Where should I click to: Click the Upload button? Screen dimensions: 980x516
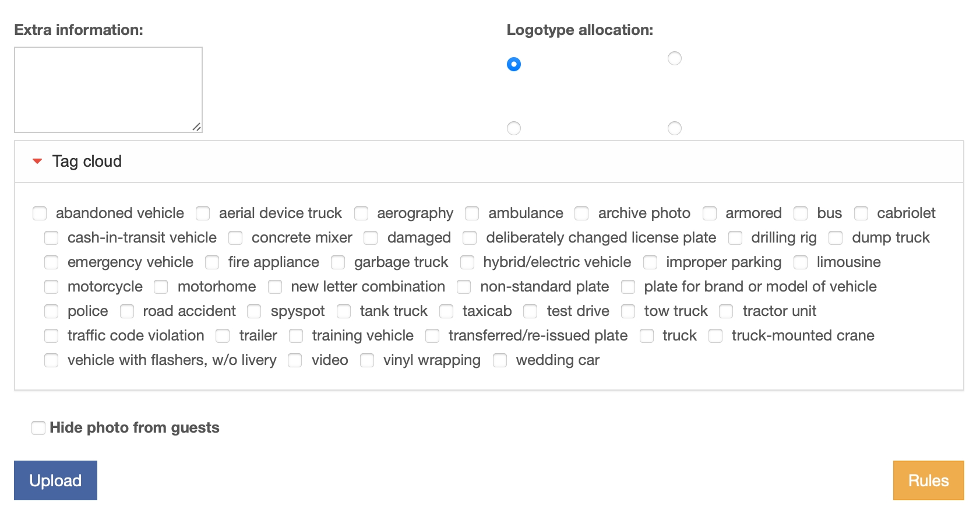point(55,480)
